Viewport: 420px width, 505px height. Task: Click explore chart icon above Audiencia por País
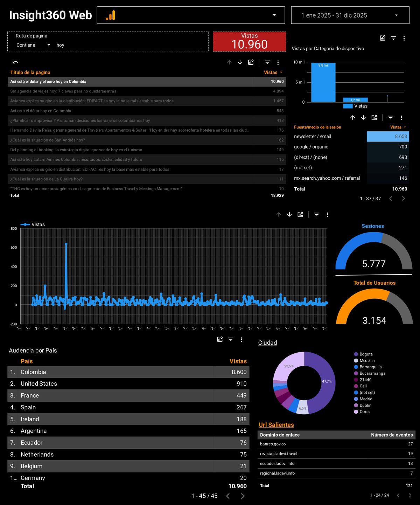coord(220,339)
